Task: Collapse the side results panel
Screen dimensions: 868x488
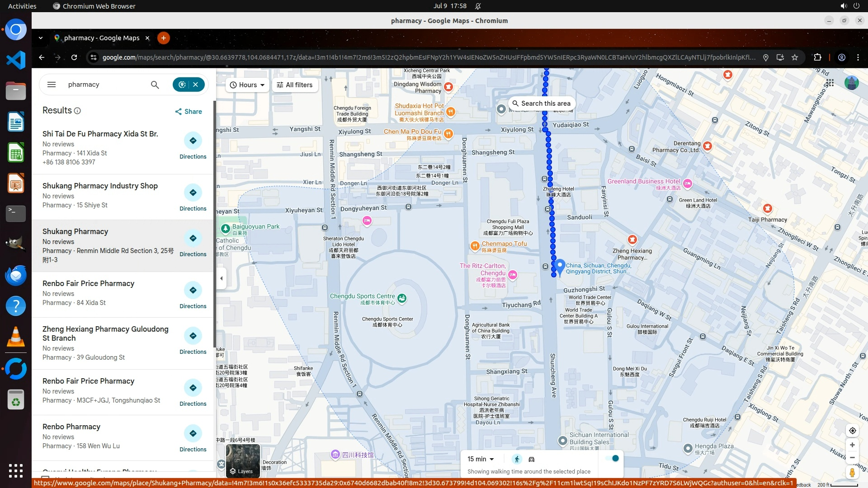Action: coord(221,278)
